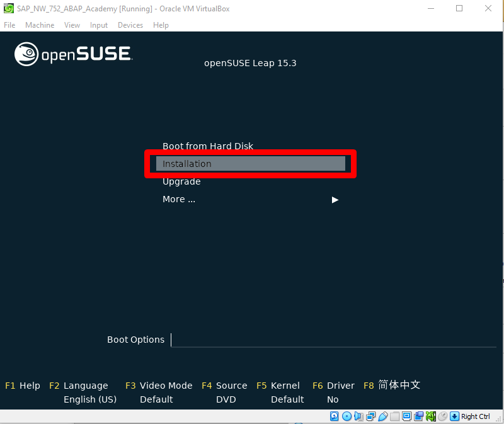Viewport: 504px width, 424px height.
Task: Open the Devices menu
Action: click(130, 25)
